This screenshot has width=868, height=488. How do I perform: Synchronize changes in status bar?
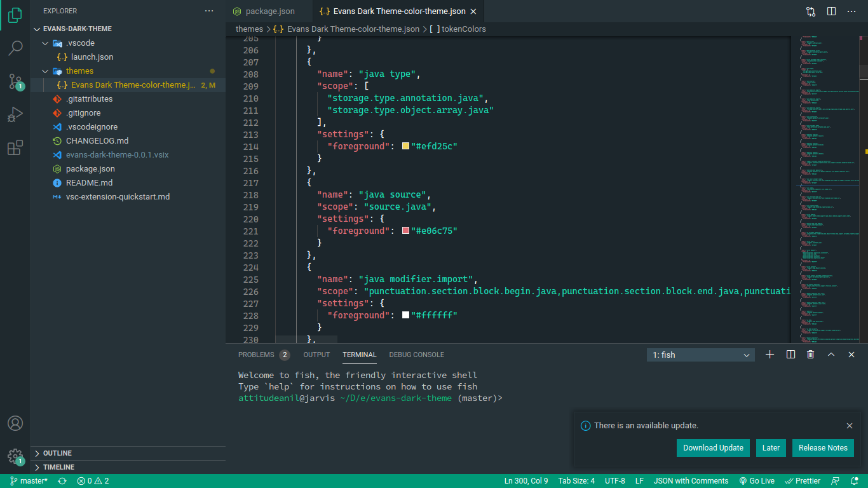point(62,481)
